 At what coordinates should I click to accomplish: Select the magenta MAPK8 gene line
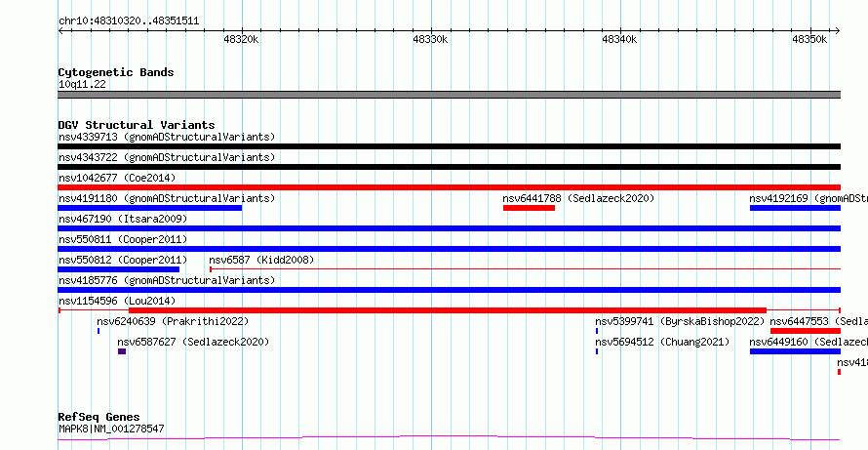point(449,438)
